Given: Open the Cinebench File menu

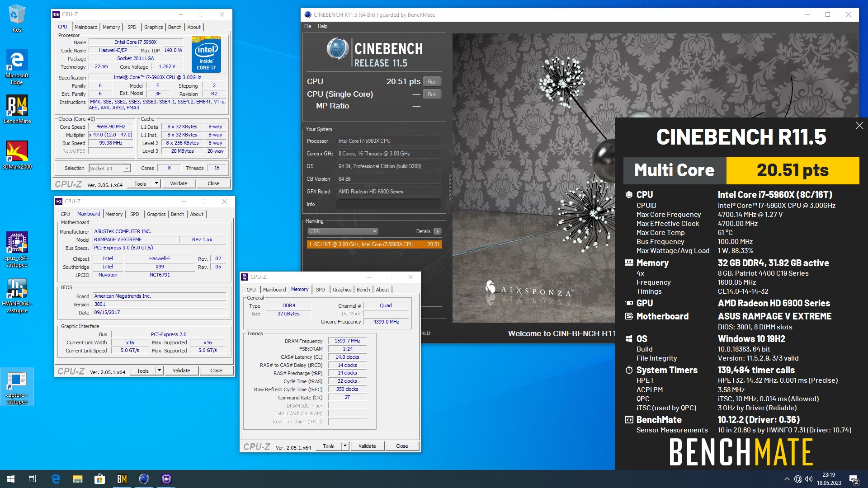Looking at the screenshot, I should pyautogui.click(x=308, y=26).
